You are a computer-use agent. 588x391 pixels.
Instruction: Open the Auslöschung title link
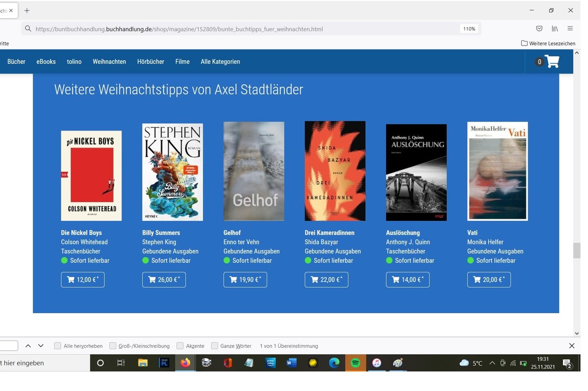[x=403, y=233]
